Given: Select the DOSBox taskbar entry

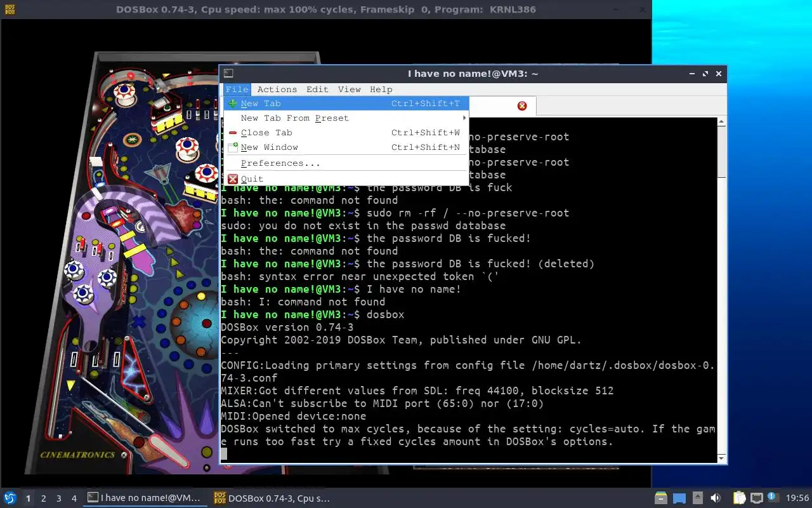Looking at the screenshot, I should coord(273,498).
